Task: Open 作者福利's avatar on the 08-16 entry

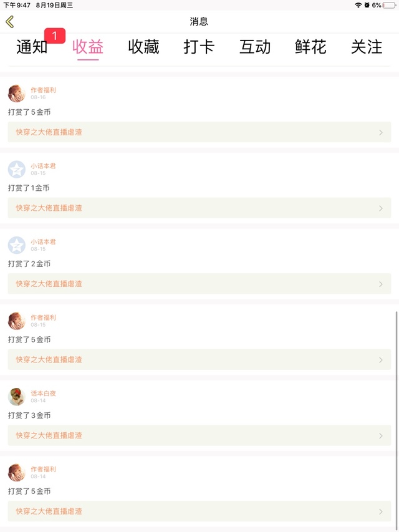Action: [16, 94]
